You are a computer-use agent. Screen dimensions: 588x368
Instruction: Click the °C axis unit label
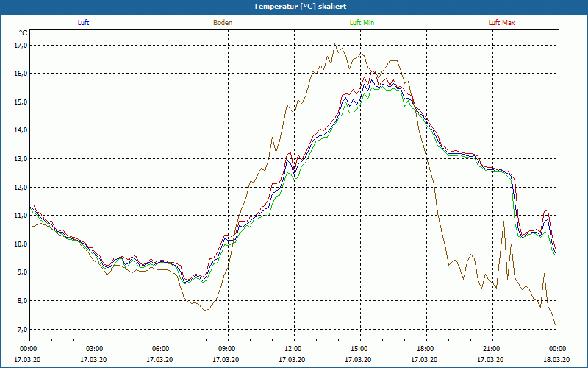click(x=24, y=33)
